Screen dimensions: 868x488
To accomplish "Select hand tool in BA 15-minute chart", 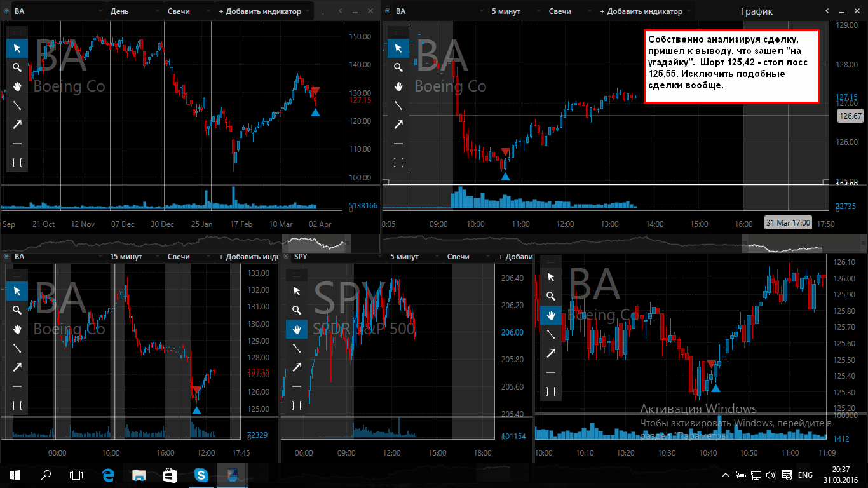I will [x=17, y=329].
